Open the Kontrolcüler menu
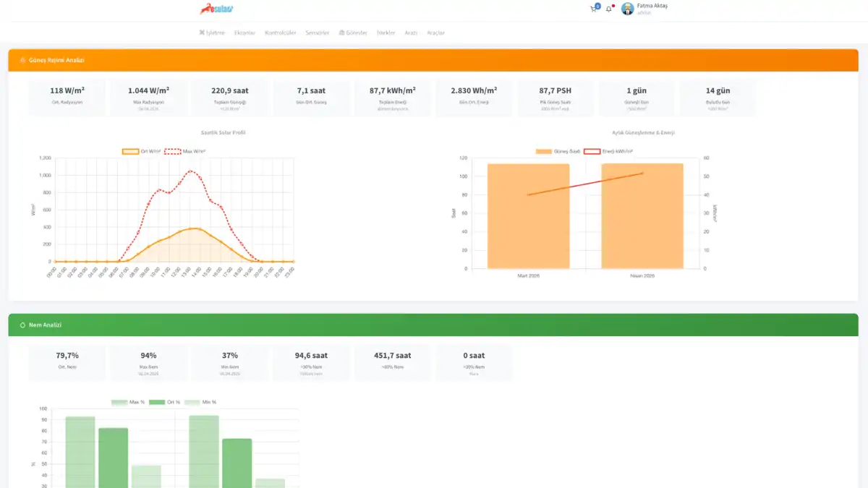The image size is (868, 488). [x=281, y=33]
